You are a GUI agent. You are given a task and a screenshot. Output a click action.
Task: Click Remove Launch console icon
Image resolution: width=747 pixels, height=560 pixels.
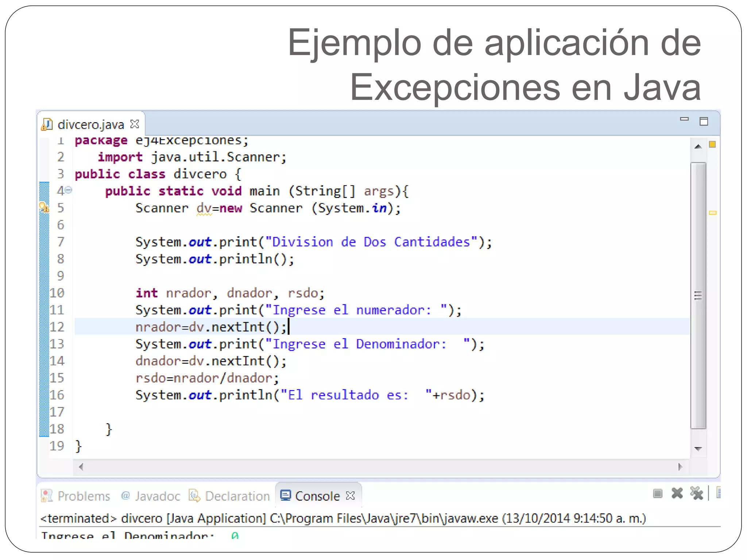tap(677, 493)
